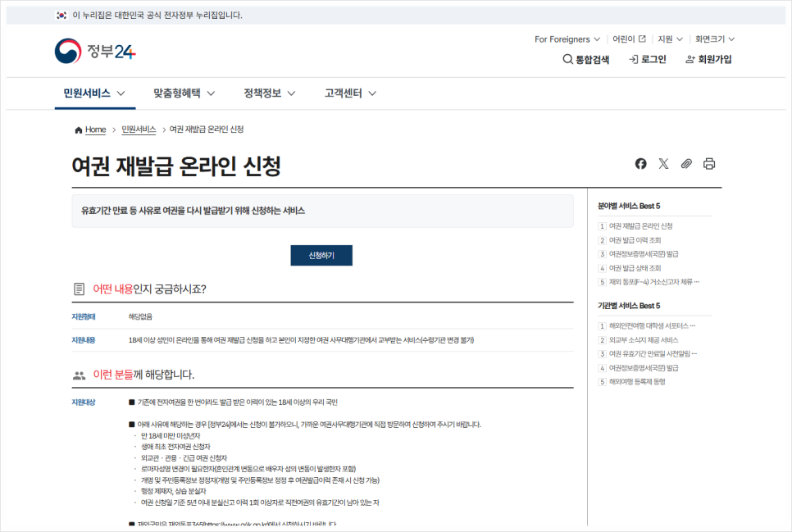
Task: Open 통합검색 with the magnifier icon
Action: tap(567, 59)
